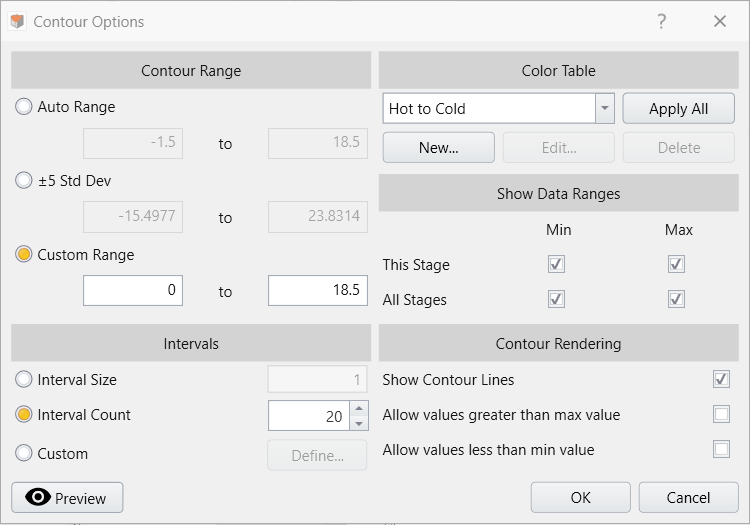
Task: Choose the Interval Count radio option
Action: point(23,415)
